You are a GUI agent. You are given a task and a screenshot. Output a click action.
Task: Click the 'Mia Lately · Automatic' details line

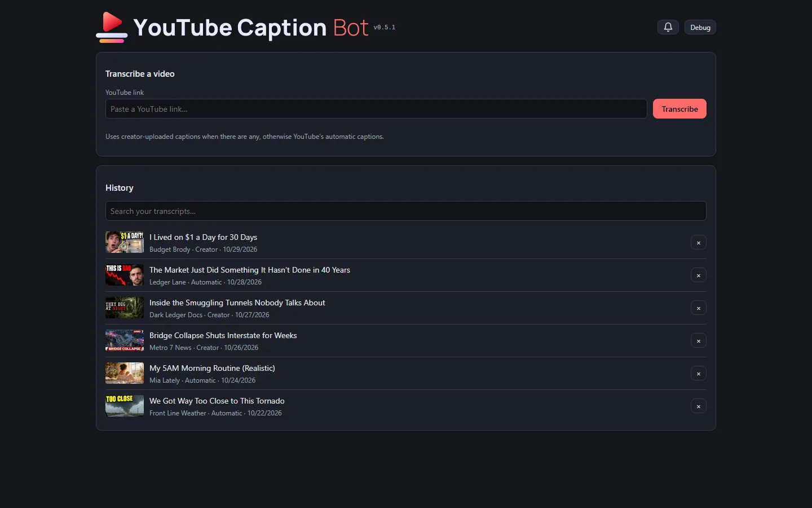[x=202, y=380]
